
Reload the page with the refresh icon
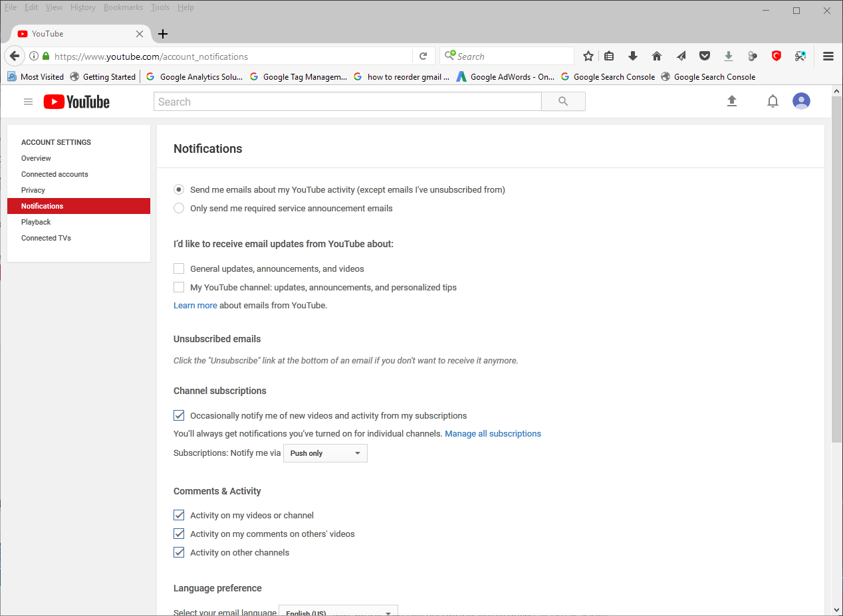tap(423, 56)
